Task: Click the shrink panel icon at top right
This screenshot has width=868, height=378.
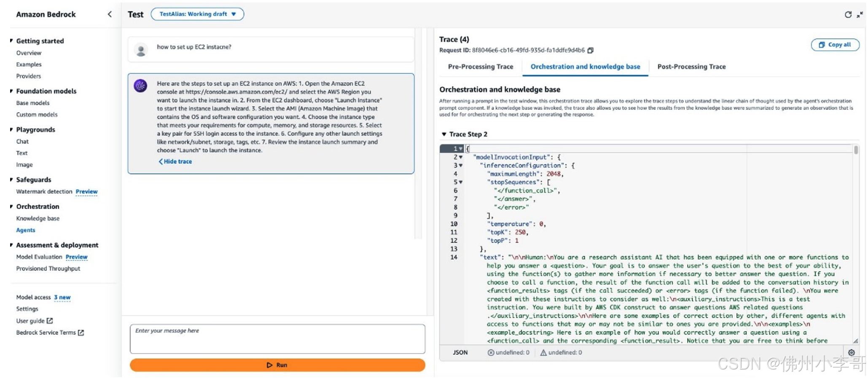Action: tap(860, 15)
